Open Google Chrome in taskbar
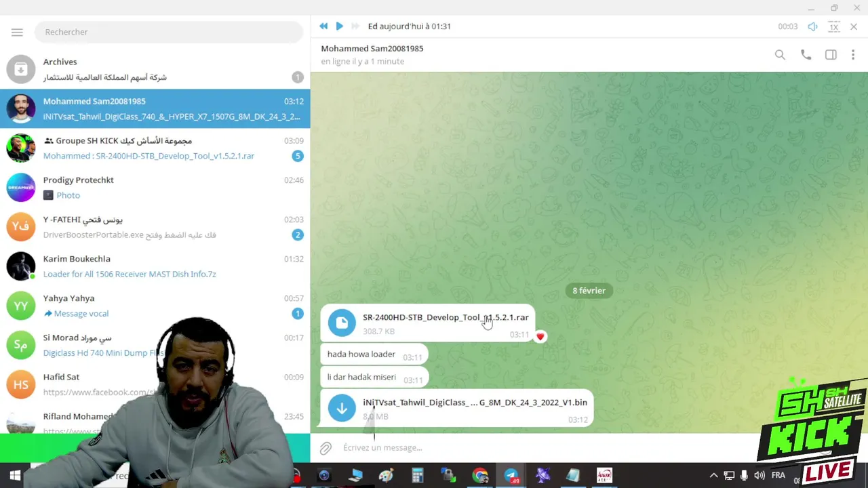 point(480,476)
